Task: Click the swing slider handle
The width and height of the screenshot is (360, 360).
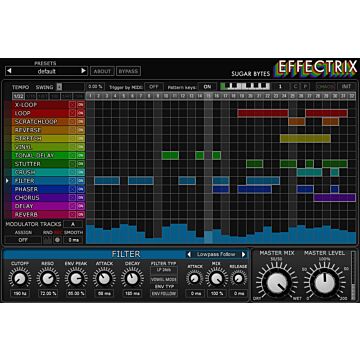Action: point(59,87)
